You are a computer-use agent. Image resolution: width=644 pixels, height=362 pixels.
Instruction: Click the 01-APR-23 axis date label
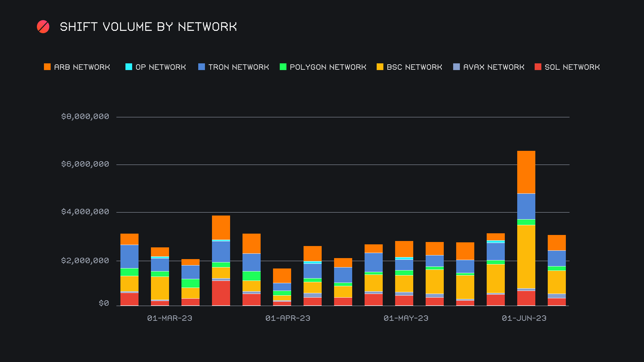288,318
